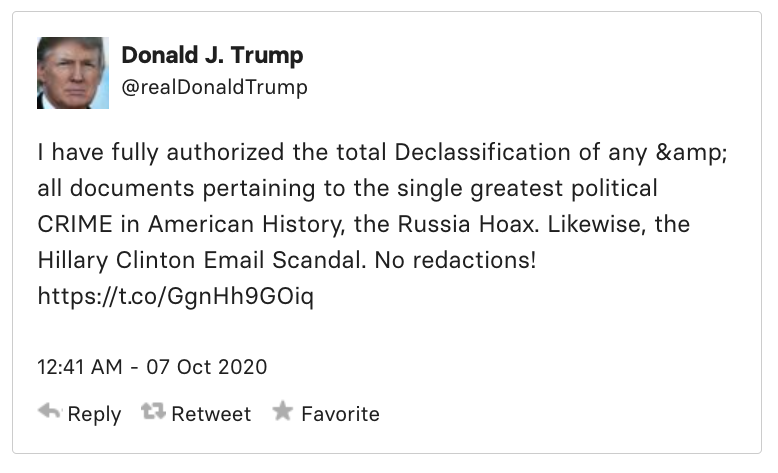Open the @realDonaldTrump handle
Screen dimensions: 778x473
(214, 88)
